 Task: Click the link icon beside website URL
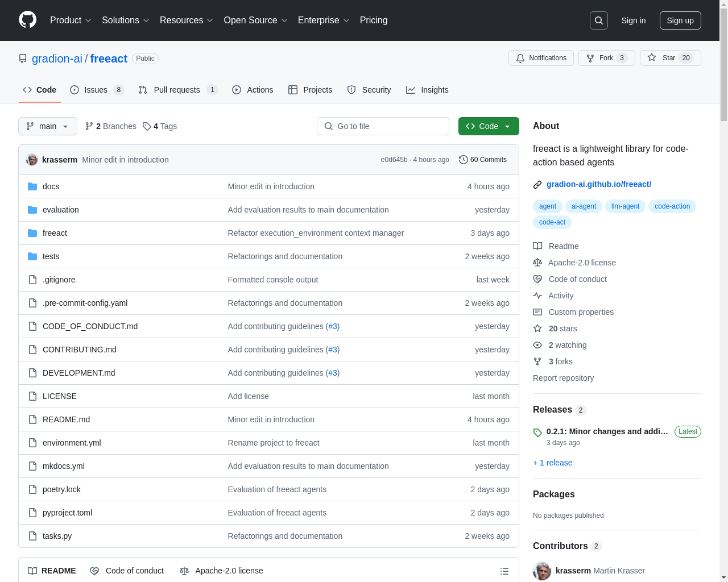(x=537, y=185)
